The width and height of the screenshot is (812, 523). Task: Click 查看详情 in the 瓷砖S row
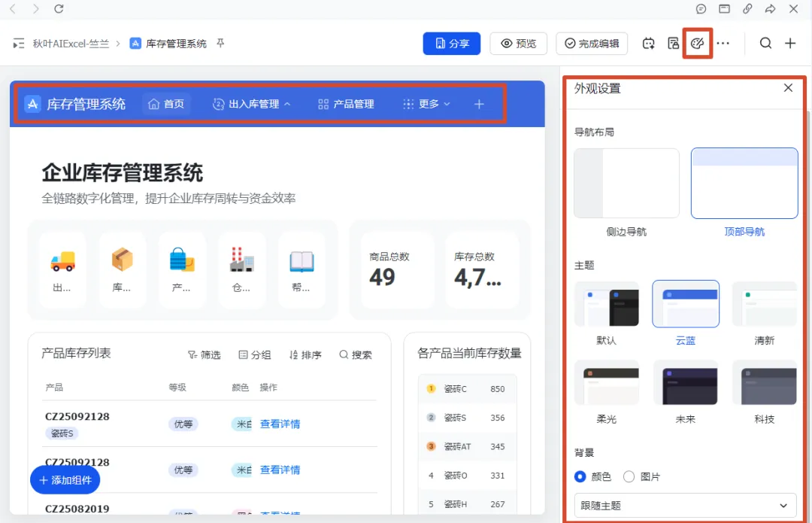click(x=280, y=424)
